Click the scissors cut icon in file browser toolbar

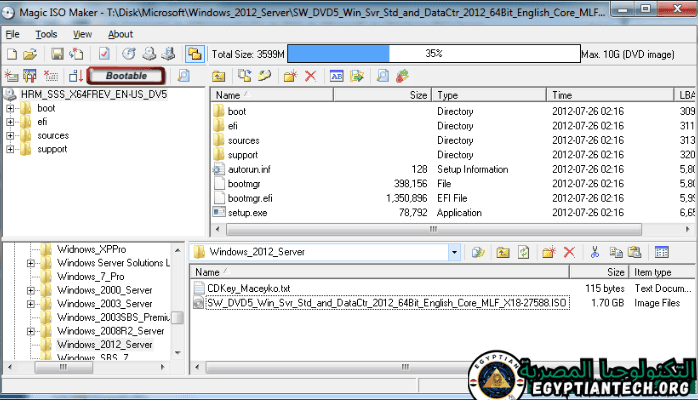click(594, 252)
